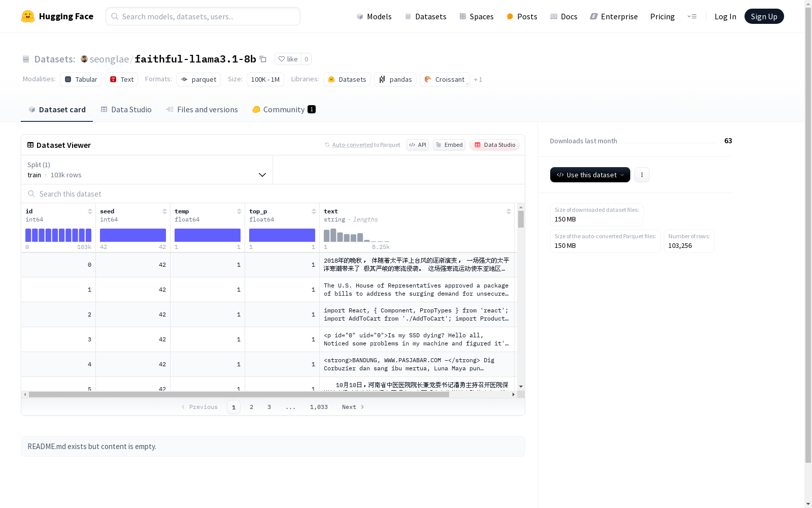Image resolution: width=812 pixels, height=508 pixels.
Task: Select the parquet format tag
Action: pos(198,79)
